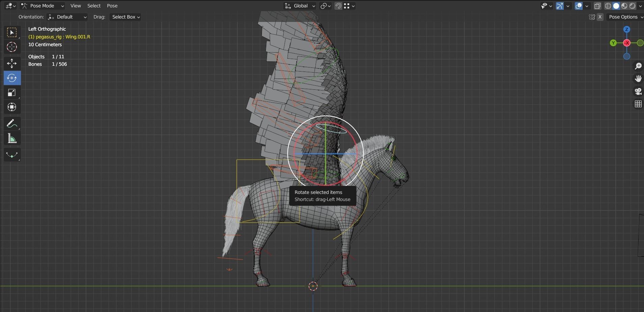Switch to Wireframe shading
Screen dimensions: 644x312
[608, 6]
